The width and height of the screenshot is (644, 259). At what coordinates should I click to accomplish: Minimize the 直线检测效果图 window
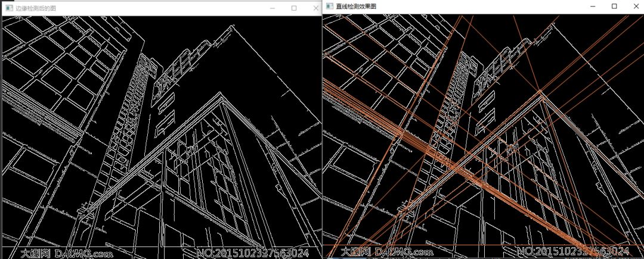tap(593, 6)
